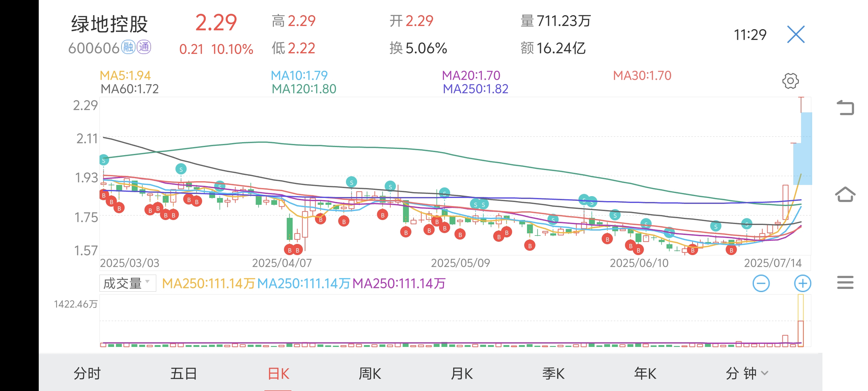Select the 日K daily chart tab
This screenshot has width=868, height=391.
tap(278, 373)
